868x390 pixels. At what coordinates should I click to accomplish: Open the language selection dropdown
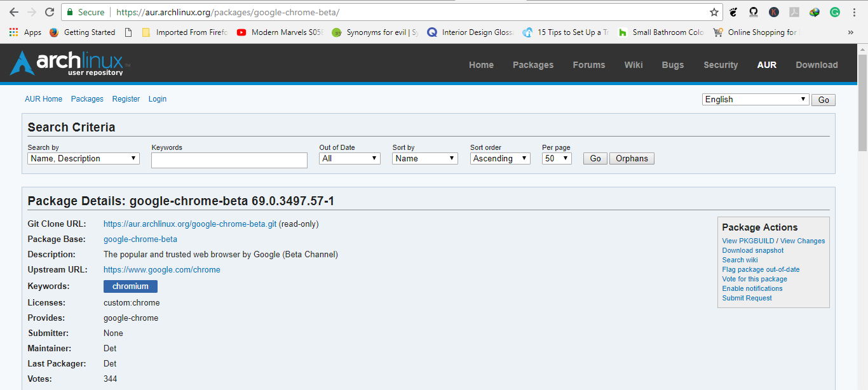point(755,98)
